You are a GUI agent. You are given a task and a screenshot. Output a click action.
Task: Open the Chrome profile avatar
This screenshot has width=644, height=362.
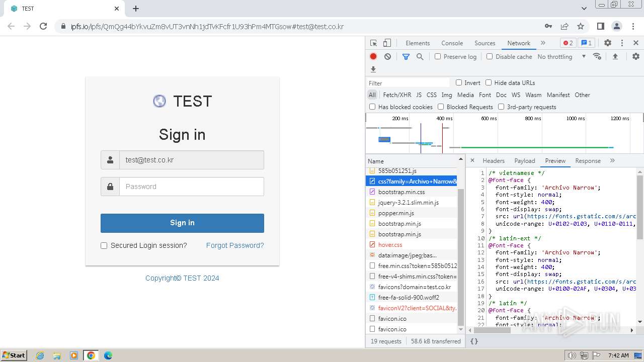616,27
